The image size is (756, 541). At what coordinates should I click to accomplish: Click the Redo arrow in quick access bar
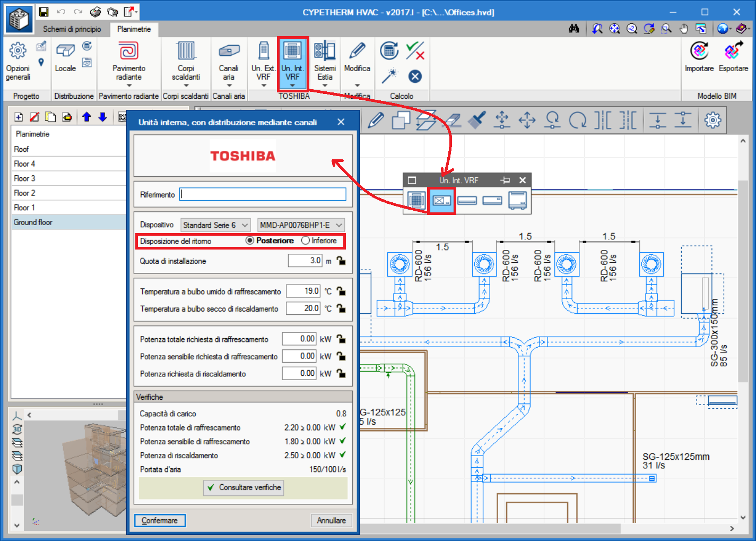[x=78, y=12]
